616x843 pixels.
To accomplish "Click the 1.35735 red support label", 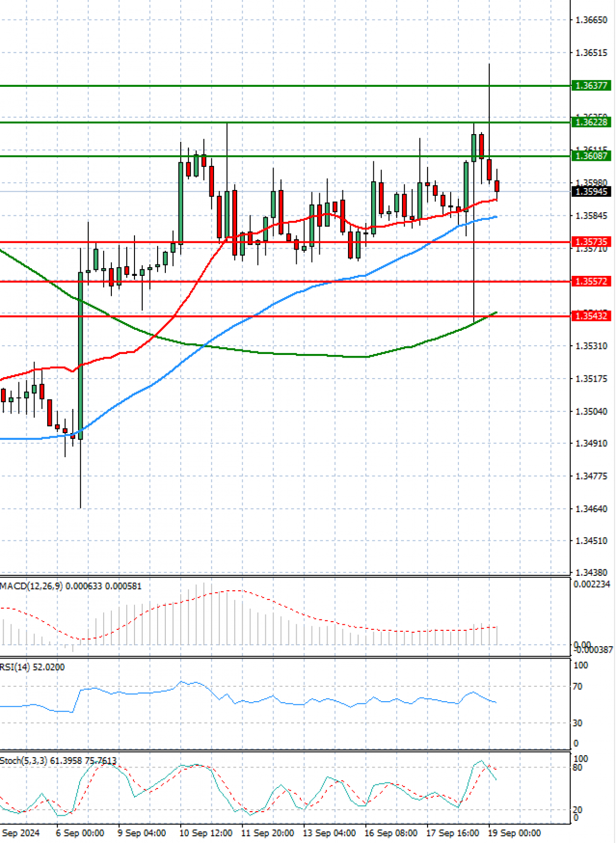I will tap(591, 242).
